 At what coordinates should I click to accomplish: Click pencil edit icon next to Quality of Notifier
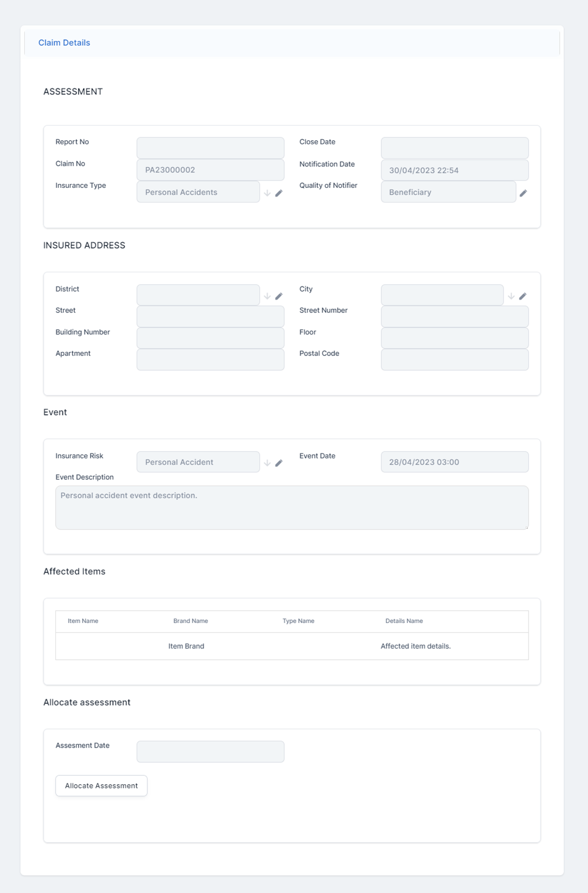[x=523, y=193]
